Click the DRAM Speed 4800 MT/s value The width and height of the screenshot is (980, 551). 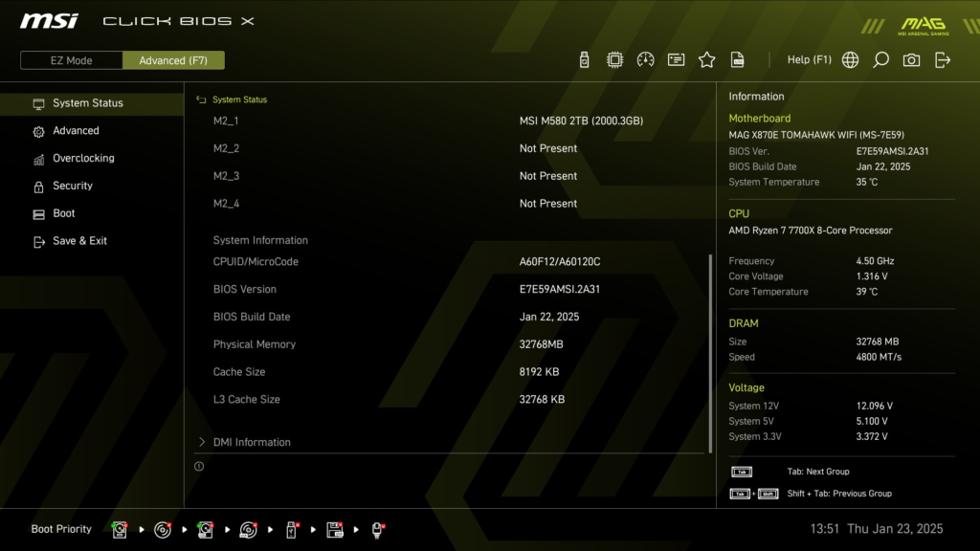point(879,357)
